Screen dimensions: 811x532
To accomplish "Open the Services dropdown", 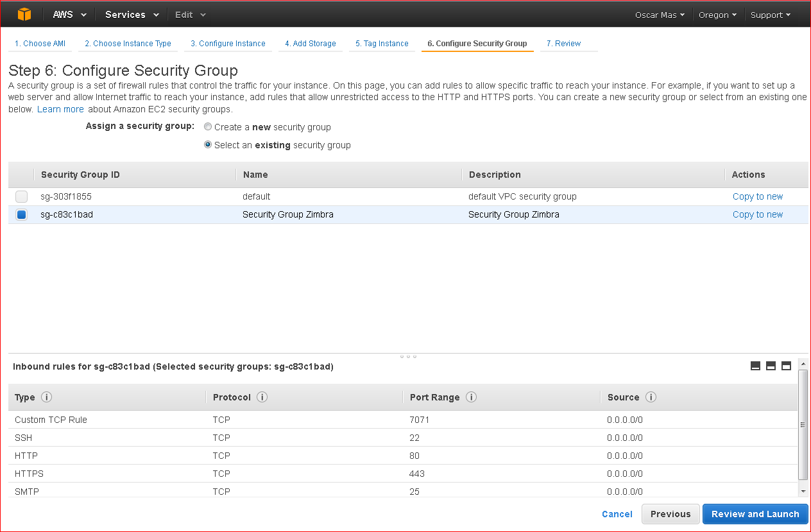I will [x=132, y=15].
